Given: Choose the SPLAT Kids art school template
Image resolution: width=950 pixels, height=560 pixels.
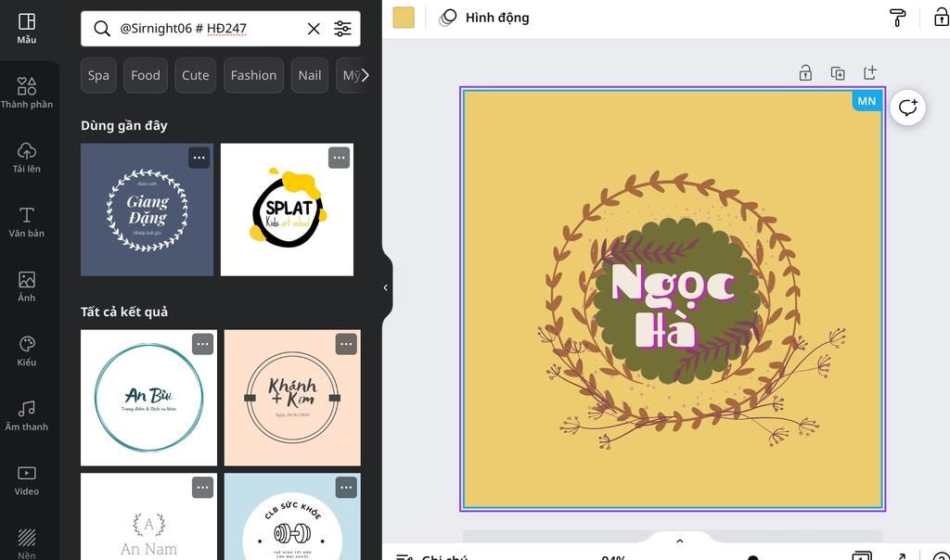Looking at the screenshot, I should [288, 210].
